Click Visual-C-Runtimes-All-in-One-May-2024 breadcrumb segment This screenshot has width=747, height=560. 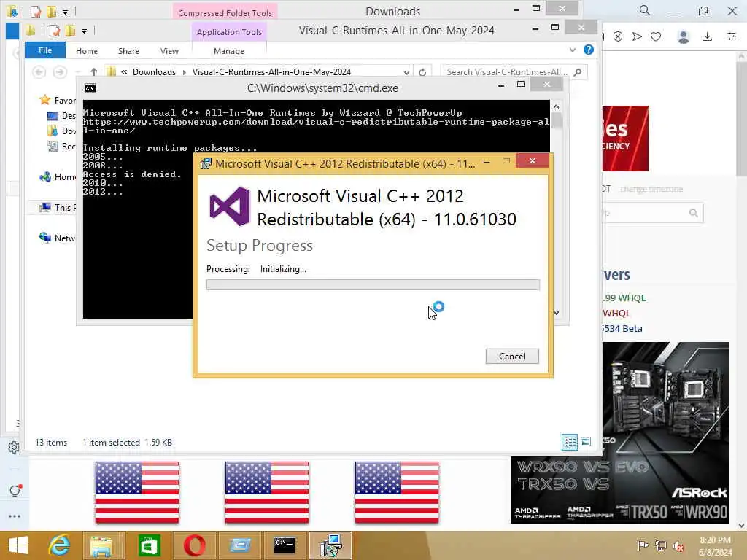pos(271,72)
